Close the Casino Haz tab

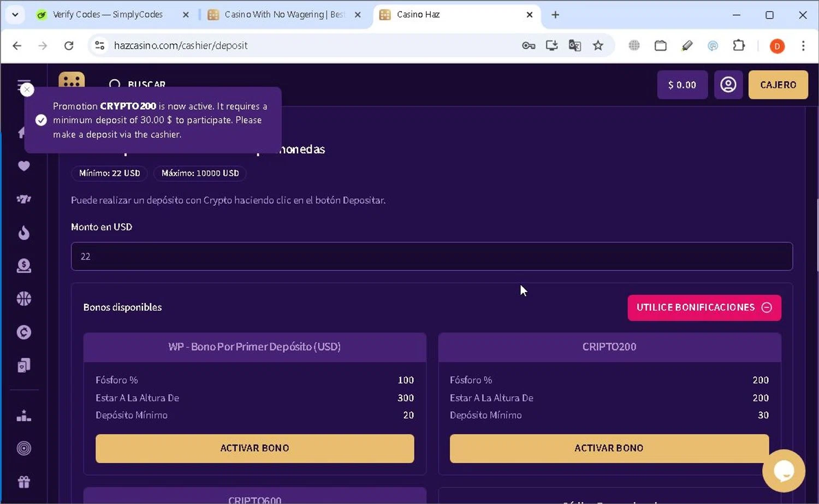point(529,15)
